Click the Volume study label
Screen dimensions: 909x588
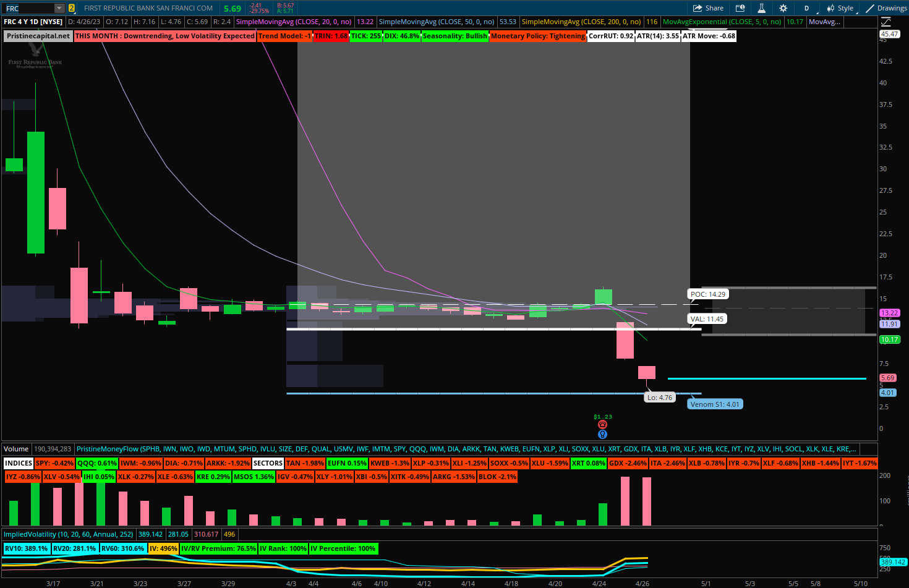point(16,449)
